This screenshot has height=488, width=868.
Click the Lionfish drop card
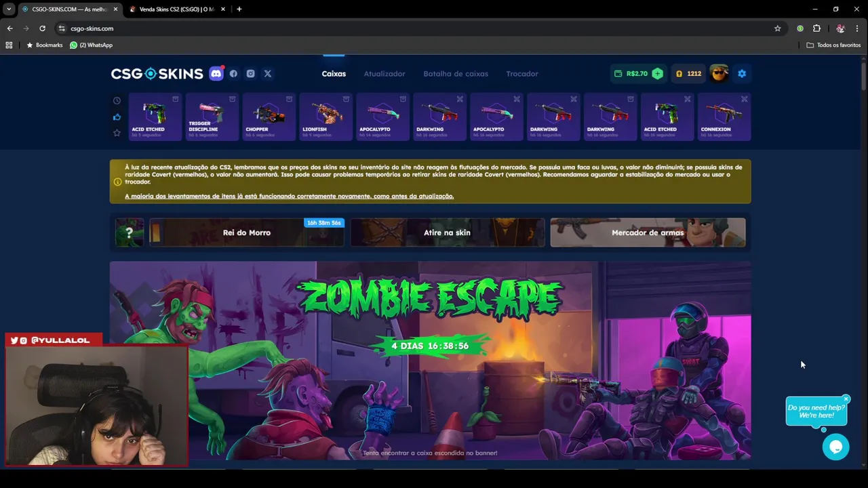(x=325, y=117)
